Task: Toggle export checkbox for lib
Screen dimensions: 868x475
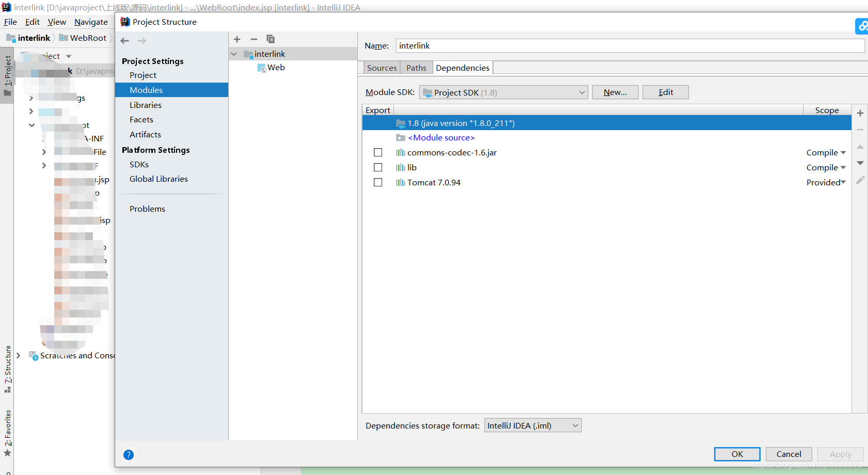Action: pyautogui.click(x=378, y=167)
